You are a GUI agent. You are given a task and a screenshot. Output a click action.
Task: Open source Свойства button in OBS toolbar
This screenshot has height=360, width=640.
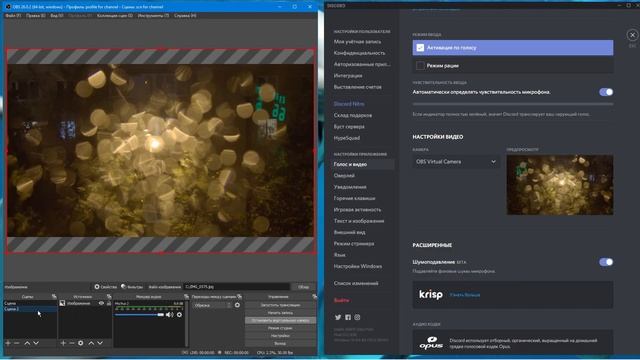pos(105,287)
